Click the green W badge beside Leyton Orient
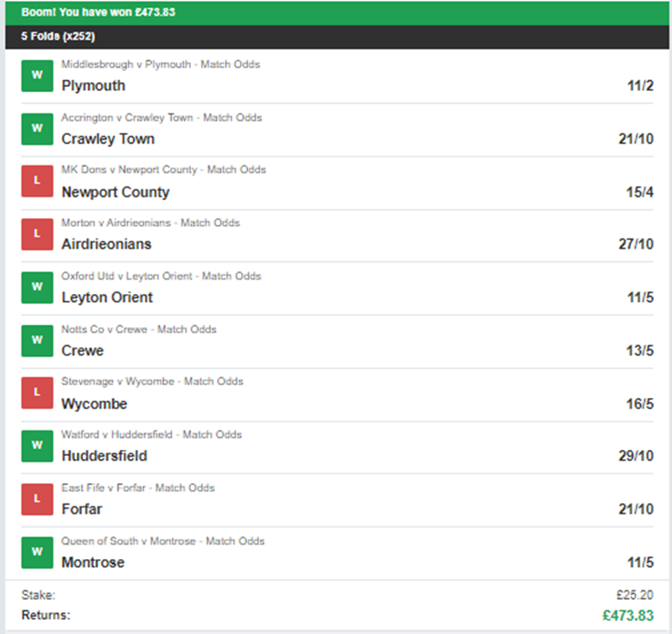This screenshot has width=672, height=634. click(x=38, y=287)
